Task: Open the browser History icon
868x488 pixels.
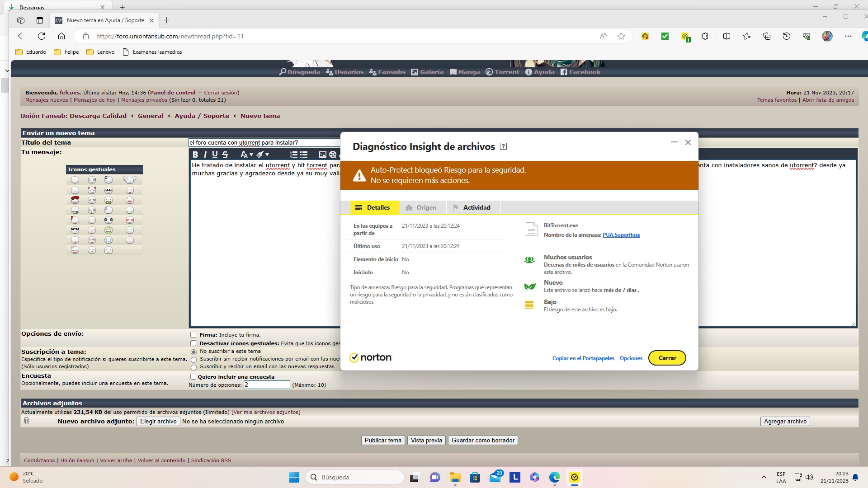Action: [x=787, y=36]
